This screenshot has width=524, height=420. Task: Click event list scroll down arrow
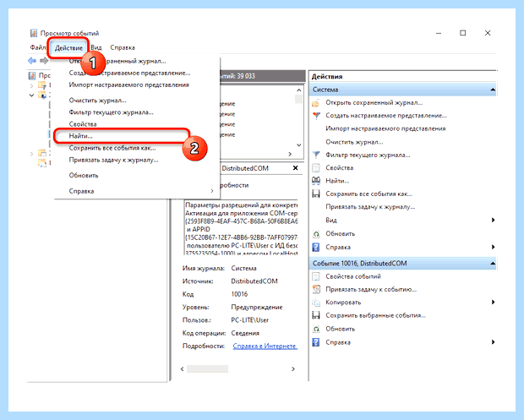click(x=298, y=145)
